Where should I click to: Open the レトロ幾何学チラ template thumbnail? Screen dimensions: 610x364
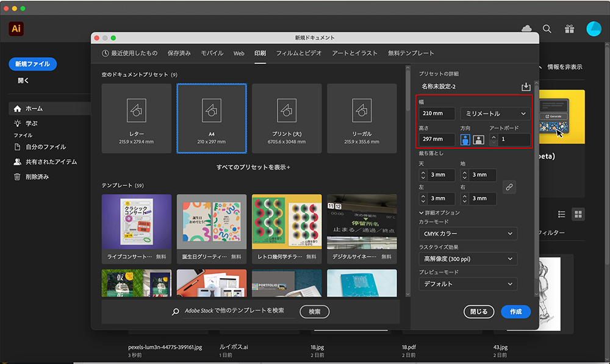(287, 222)
